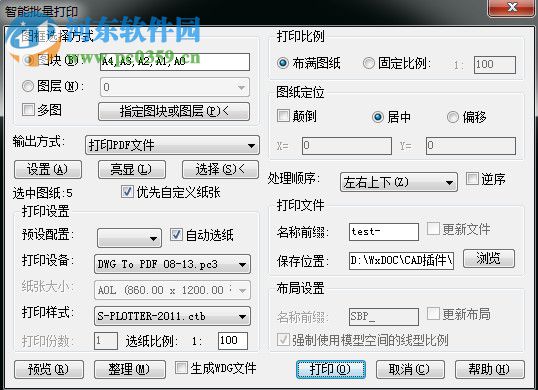Click the 取消(C) button
Image resolution: width=538 pixels, height=390 pixels.
click(410, 369)
